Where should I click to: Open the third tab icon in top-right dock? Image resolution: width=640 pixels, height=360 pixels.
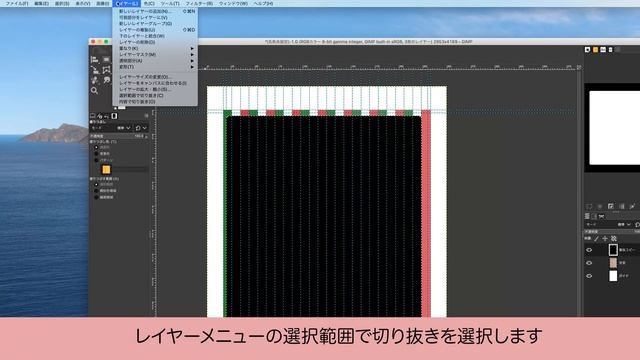pos(603,49)
